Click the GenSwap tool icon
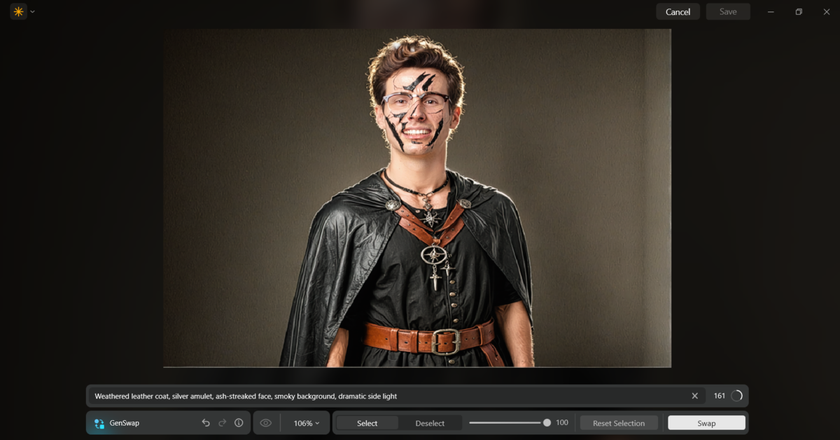 pyautogui.click(x=99, y=423)
